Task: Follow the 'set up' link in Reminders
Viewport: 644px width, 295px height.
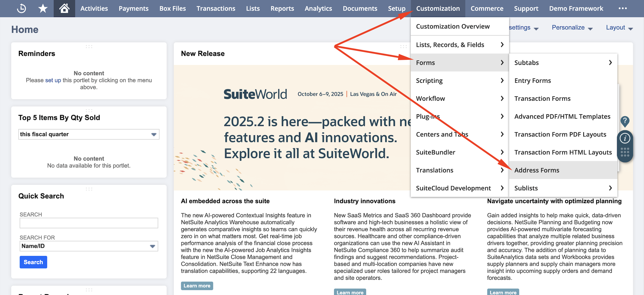Action: click(53, 80)
